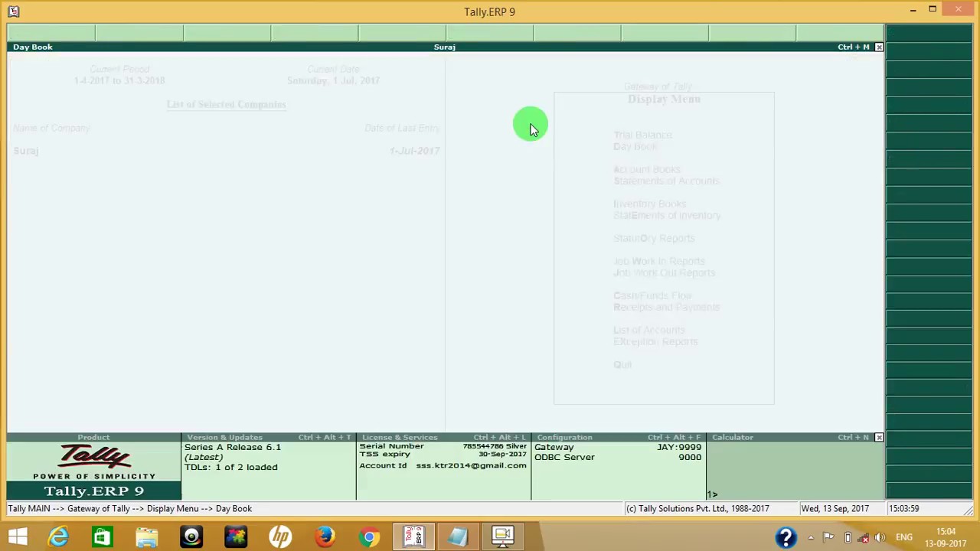This screenshot has width=980, height=551.
Task: Show hidden system tray icons
Action: tap(811, 537)
